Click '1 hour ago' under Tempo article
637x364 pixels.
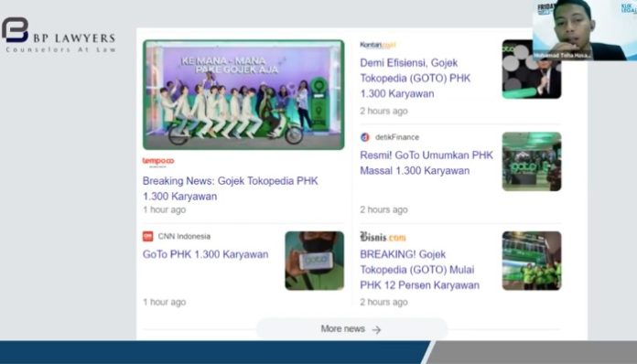(164, 209)
